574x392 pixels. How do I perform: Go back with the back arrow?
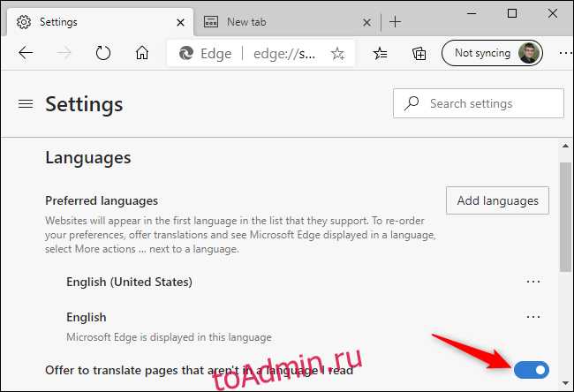pos(26,53)
